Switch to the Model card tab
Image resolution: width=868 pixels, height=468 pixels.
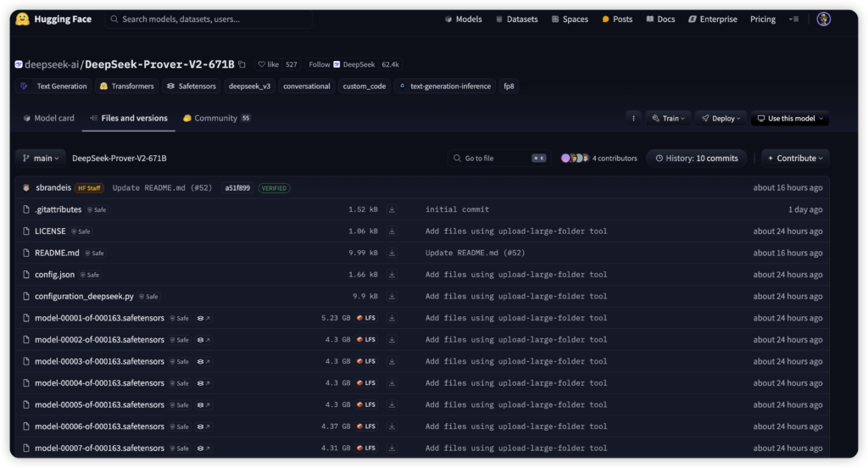click(x=48, y=118)
